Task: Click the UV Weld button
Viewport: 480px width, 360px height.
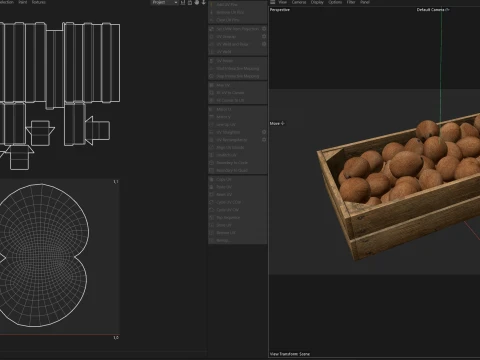Action: coord(237,52)
